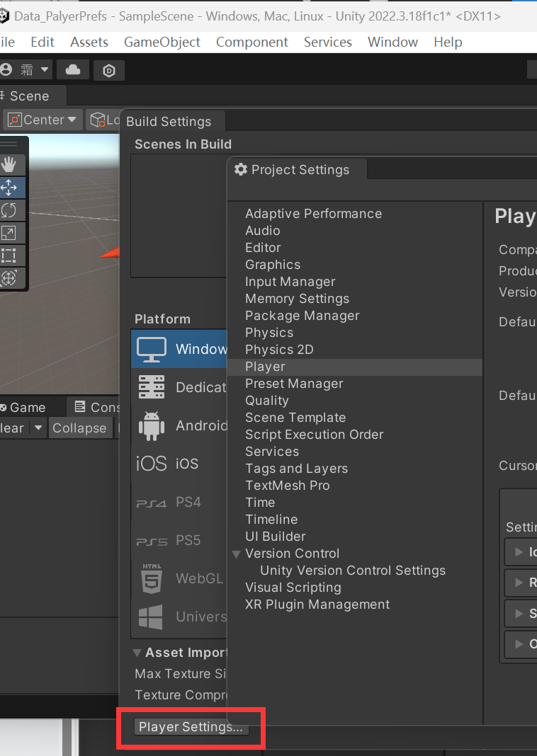Select the WebGL platform
537x756 pixels.
[179, 578]
